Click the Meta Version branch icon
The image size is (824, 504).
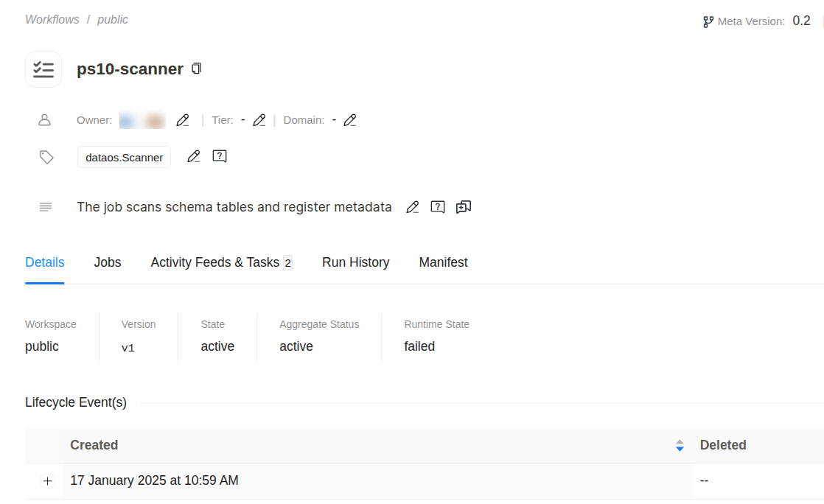point(708,22)
